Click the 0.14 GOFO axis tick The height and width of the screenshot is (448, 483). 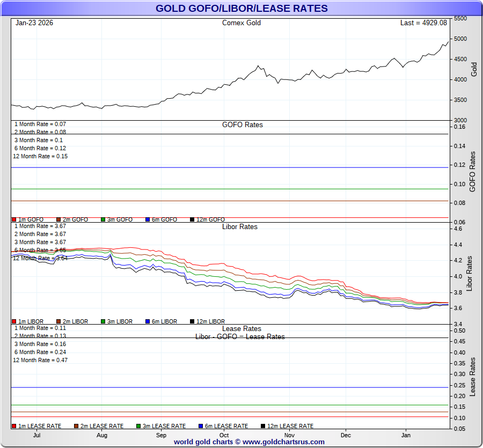coord(459,146)
